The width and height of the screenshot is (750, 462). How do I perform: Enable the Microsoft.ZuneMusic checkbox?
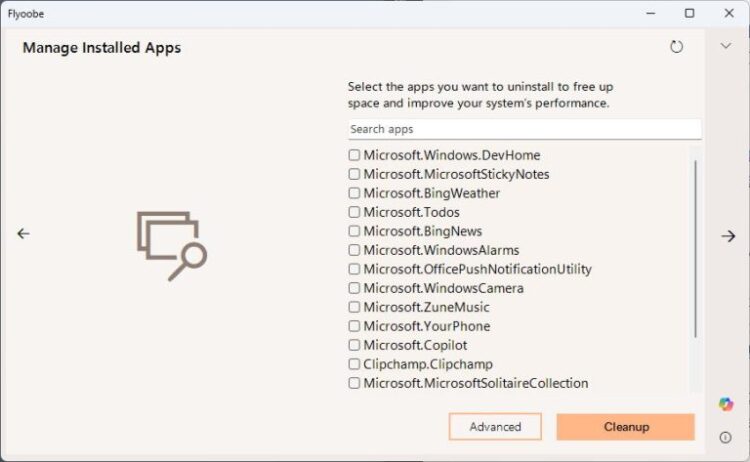355,307
